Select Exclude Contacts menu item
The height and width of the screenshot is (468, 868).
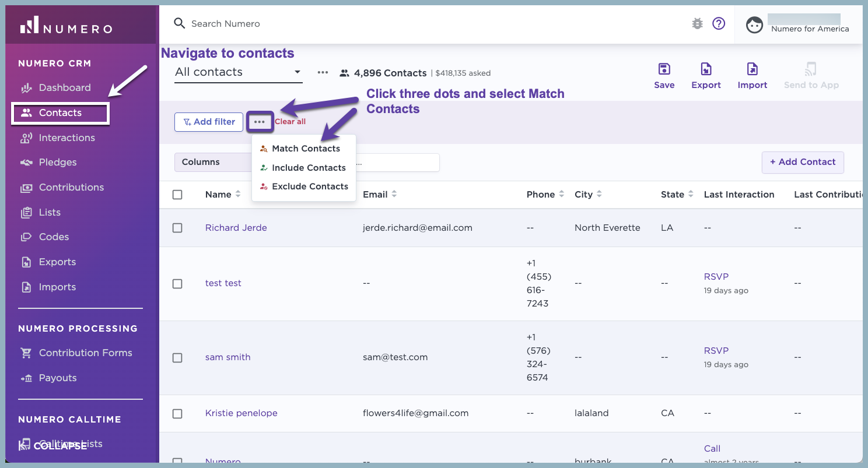point(304,187)
